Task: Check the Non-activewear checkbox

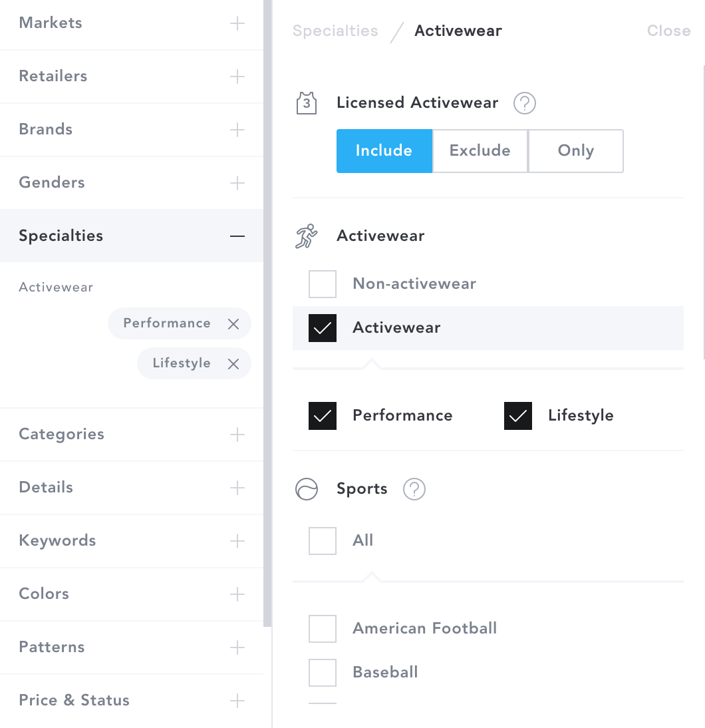Action: pyautogui.click(x=323, y=284)
